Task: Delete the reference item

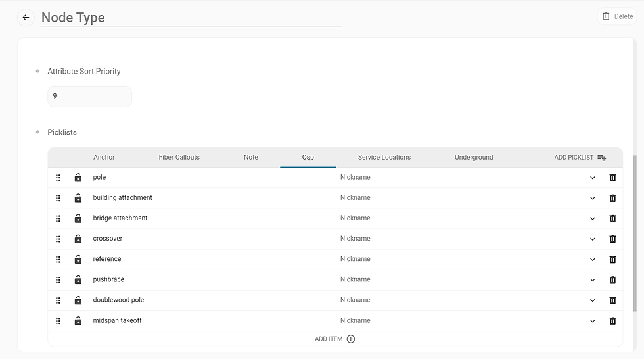Action: point(612,260)
